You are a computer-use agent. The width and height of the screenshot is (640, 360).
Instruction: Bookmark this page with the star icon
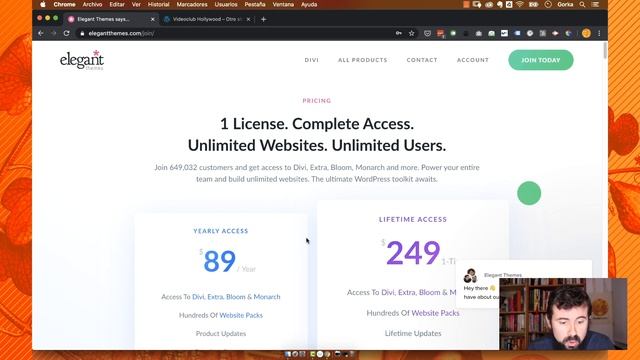411,33
